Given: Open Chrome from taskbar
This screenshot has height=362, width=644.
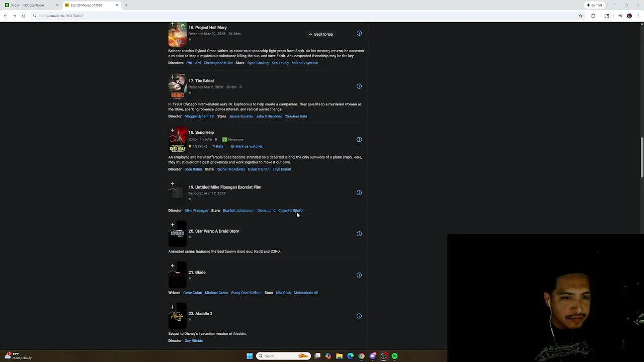Looking at the screenshot, I should pyautogui.click(x=362, y=356).
